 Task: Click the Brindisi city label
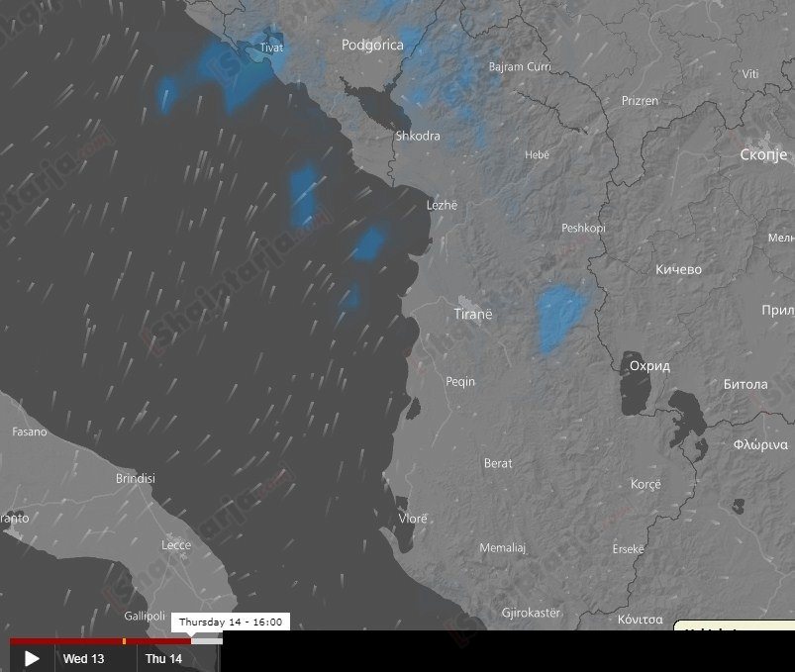[x=135, y=478]
